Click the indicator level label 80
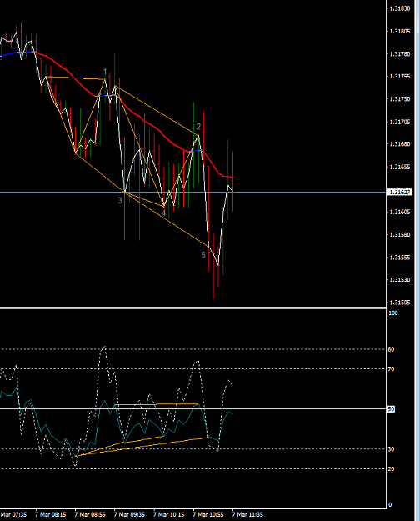Viewport: 420px width, 521px height. click(x=391, y=349)
